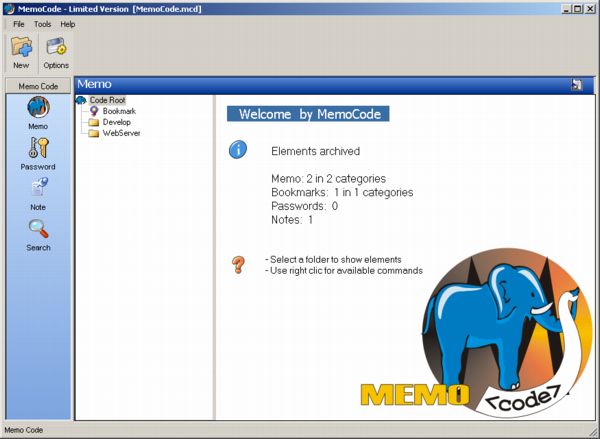The width and height of the screenshot is (600, 439).
Task: Click the Bookmarks: 1 in 1 categories line
Action: point(342,192)
